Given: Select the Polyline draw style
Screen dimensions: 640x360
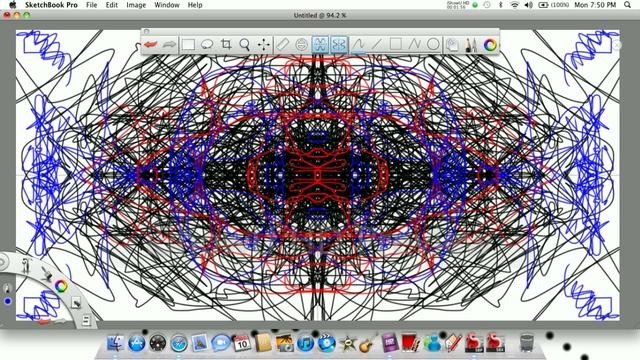Looking at the screenshot, I should (x=414, y=44).
